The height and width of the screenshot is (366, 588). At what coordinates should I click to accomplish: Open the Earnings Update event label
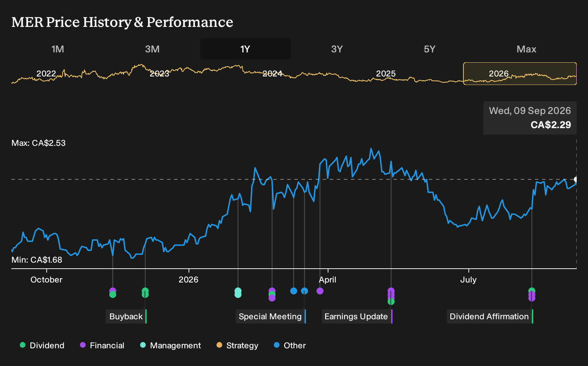[x=357, y=316]
